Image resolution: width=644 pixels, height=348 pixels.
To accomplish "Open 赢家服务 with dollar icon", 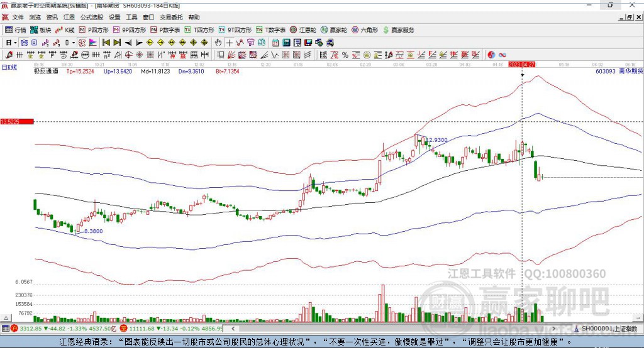I will point(398,30).
